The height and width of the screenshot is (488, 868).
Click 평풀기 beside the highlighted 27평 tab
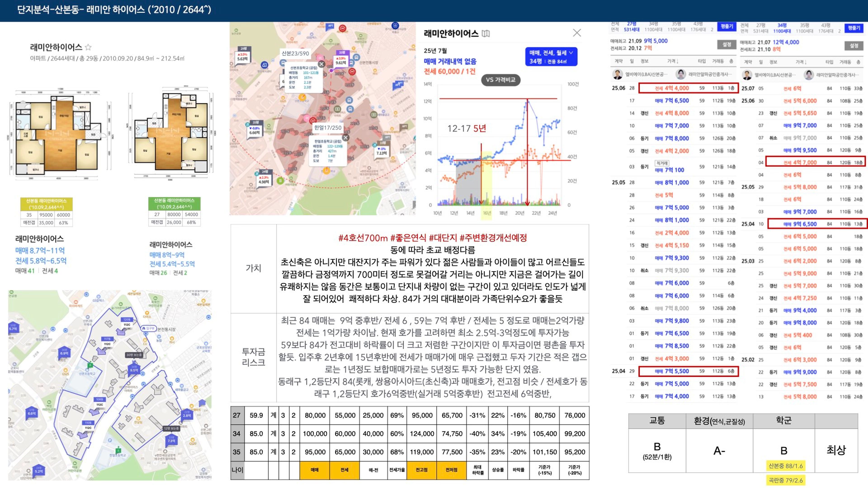[x=726, y=26]
